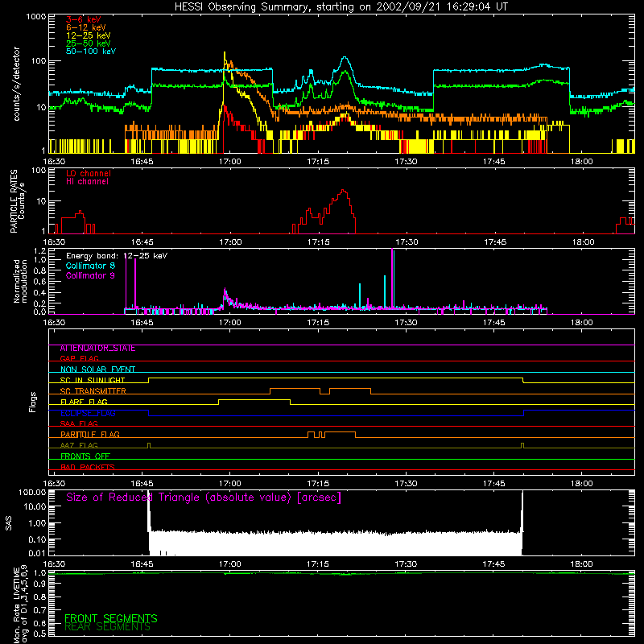644x644 pixels.
Task: Click the 1.2 tick on the modulation axis
Action: pos(39,251)
